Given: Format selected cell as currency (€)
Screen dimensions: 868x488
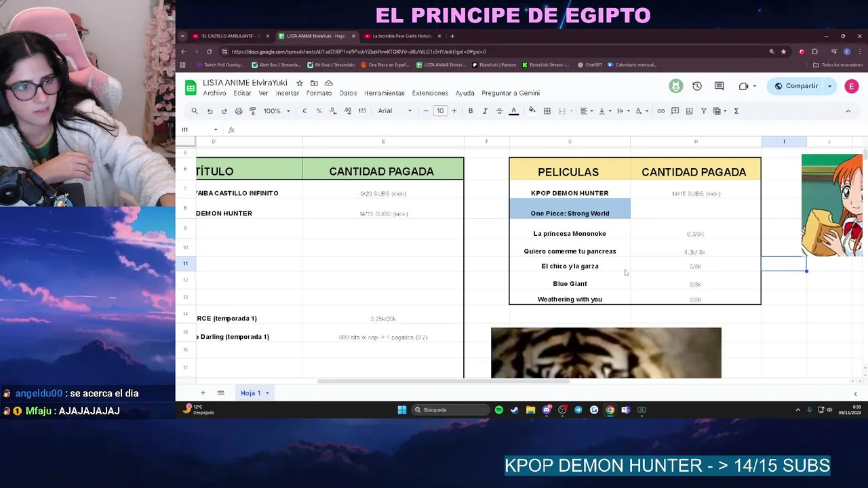Looking at the screenshot, I should pos(304,111).
